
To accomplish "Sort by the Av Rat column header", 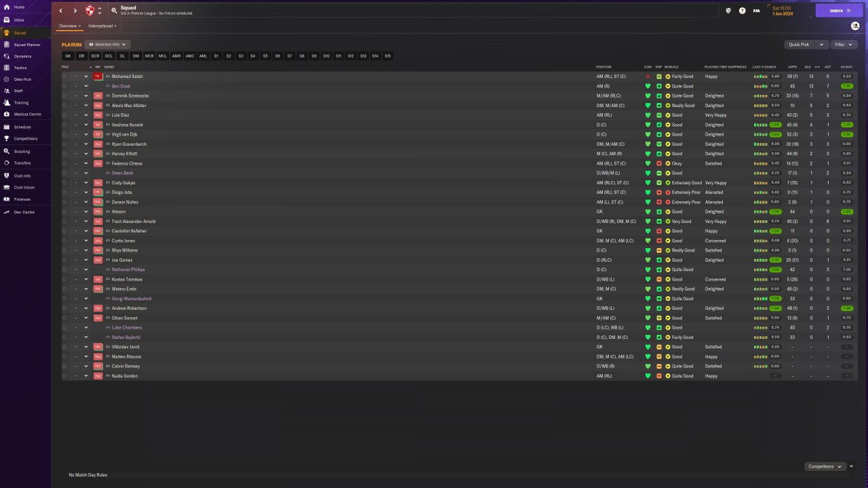I will click(846, 67).
